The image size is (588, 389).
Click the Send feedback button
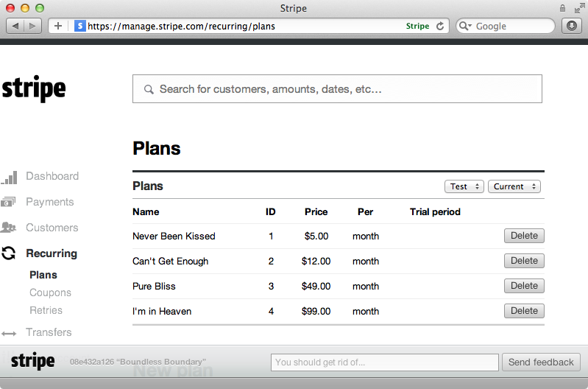click(x=541, y=362)
